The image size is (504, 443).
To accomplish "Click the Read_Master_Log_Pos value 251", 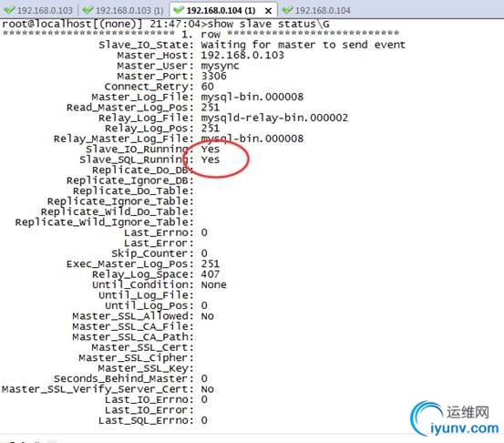I will tap(211, 107).
